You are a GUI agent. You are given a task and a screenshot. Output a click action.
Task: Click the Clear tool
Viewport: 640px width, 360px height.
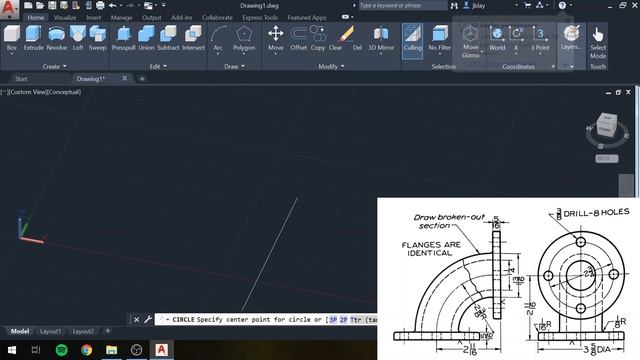[336, 47]
